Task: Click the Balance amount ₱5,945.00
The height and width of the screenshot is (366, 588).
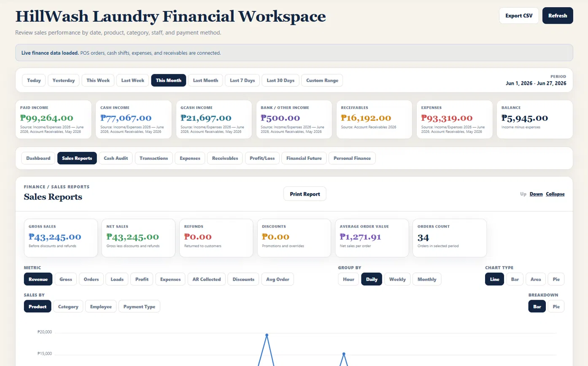Action: (525, 118)
